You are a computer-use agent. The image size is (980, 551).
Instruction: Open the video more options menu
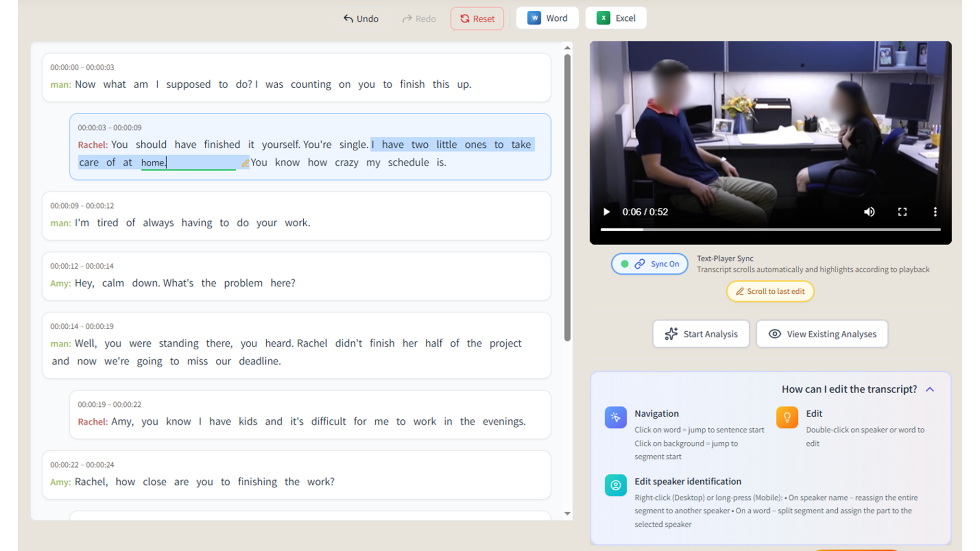pos(935,211)
